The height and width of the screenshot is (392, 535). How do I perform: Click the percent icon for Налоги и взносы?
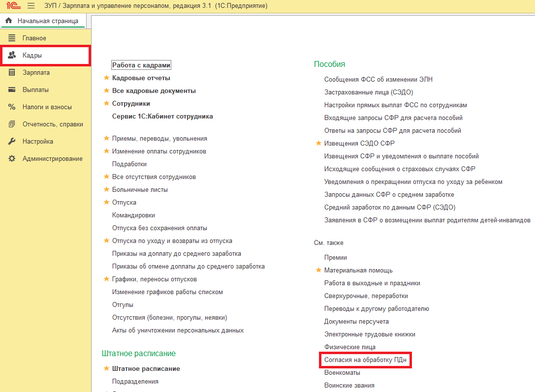pyautogui.click(x=12, y=107)
